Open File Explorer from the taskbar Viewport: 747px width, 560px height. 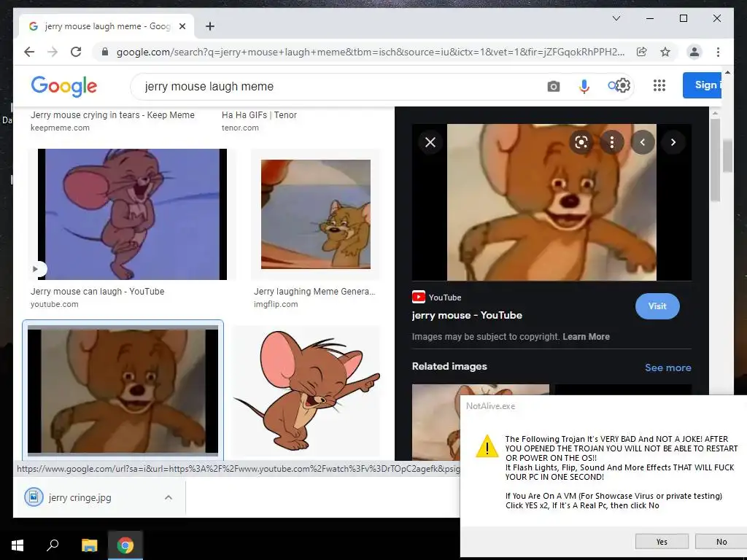89,545
